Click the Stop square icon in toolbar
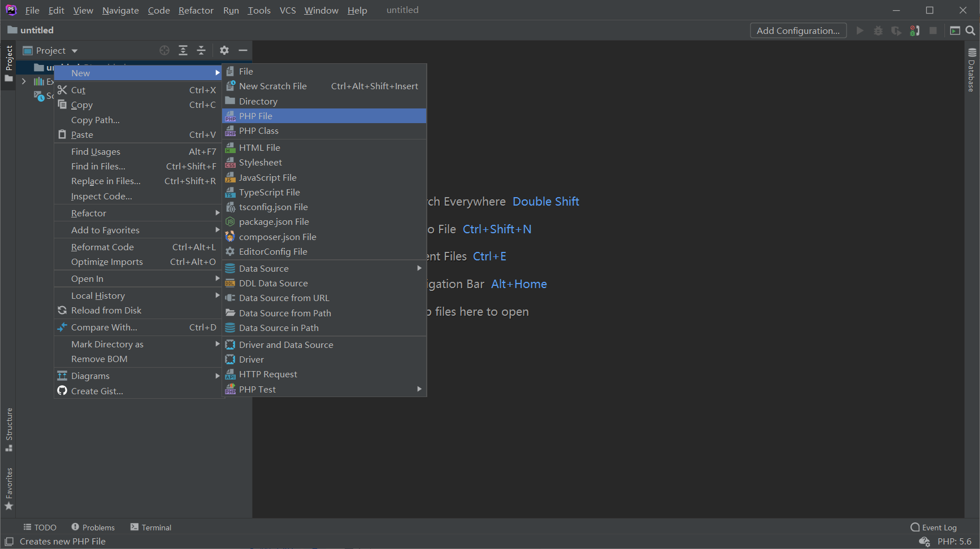The image size is (980, 549). click(933, 30)
